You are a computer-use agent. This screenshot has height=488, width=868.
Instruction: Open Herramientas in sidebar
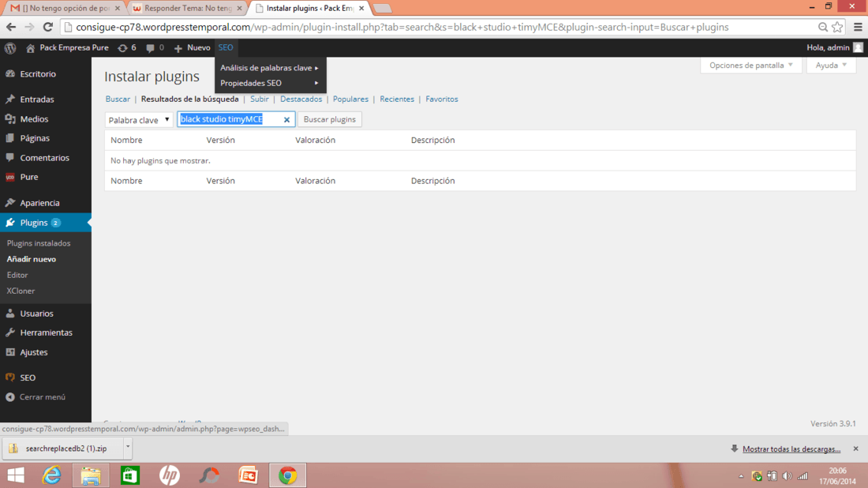[x=46, y=332]
